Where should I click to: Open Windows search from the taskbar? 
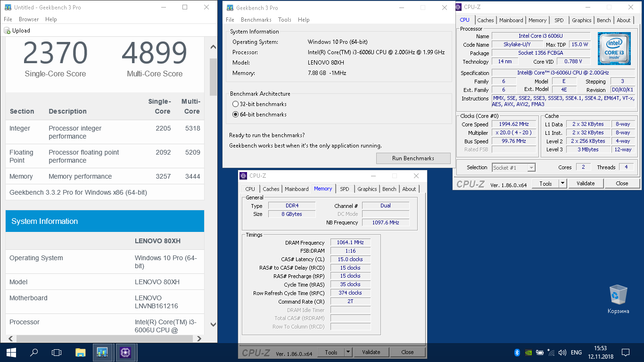tap(34, 352)
